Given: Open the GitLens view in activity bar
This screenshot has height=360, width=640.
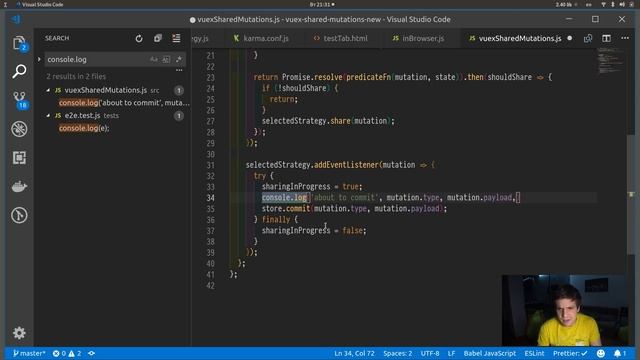Looking at the screenshot, I should pyautogui.click(x=19, y=215).
